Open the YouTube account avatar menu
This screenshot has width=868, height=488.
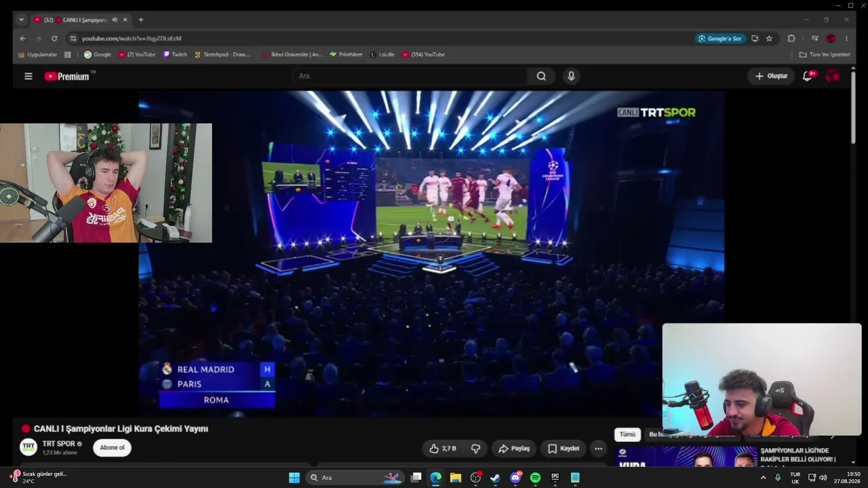(832, 76)
